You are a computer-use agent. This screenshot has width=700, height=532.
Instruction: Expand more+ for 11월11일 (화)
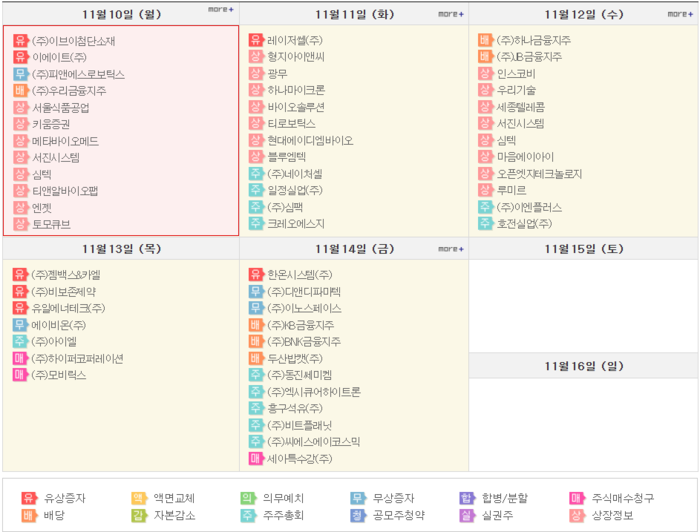coord(451,14)
